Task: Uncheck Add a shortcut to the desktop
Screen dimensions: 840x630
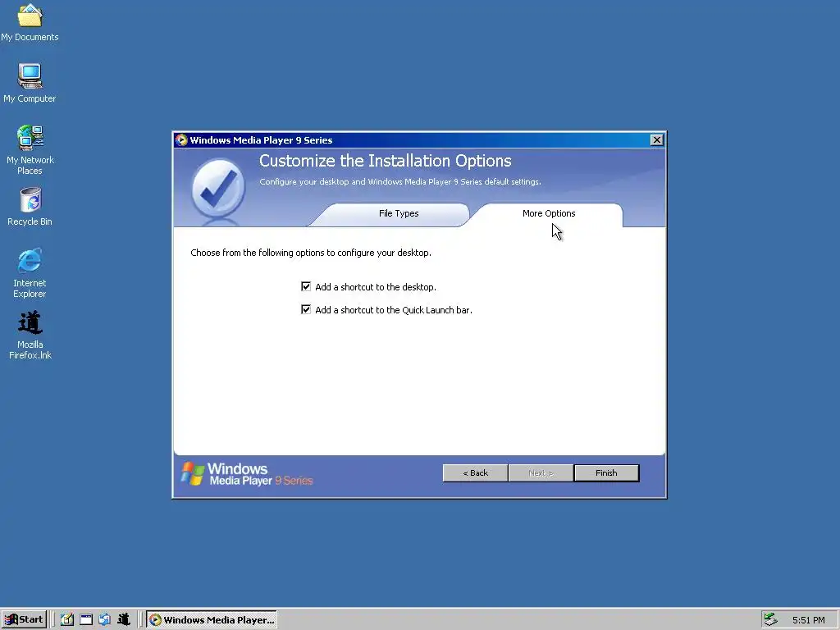Action: click(x=306, y=286)
